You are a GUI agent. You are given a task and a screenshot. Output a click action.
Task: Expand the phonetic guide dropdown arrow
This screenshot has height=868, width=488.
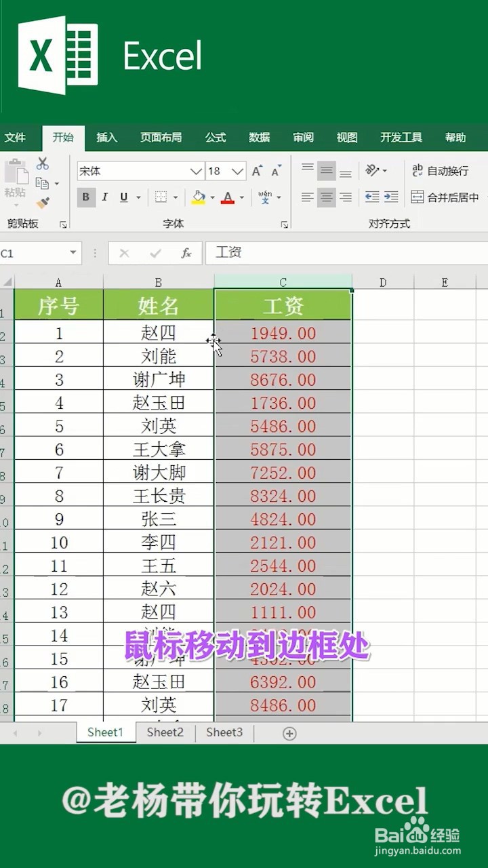[279, 198]
